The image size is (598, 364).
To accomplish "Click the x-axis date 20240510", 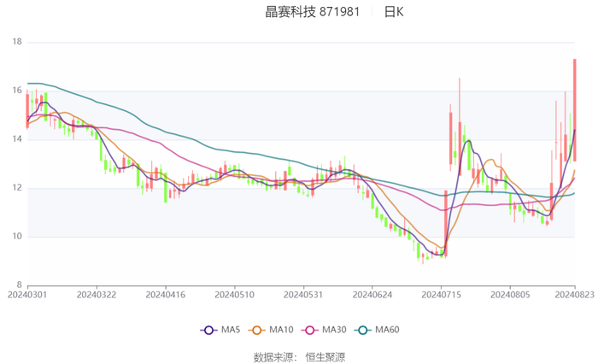I will [x=235, y=295].
